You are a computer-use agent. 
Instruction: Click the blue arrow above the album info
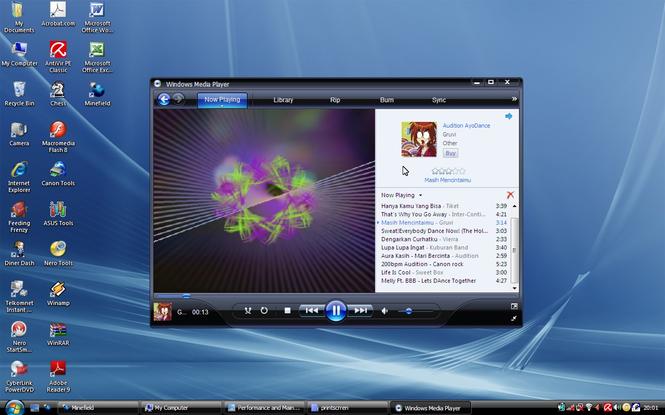509,116
